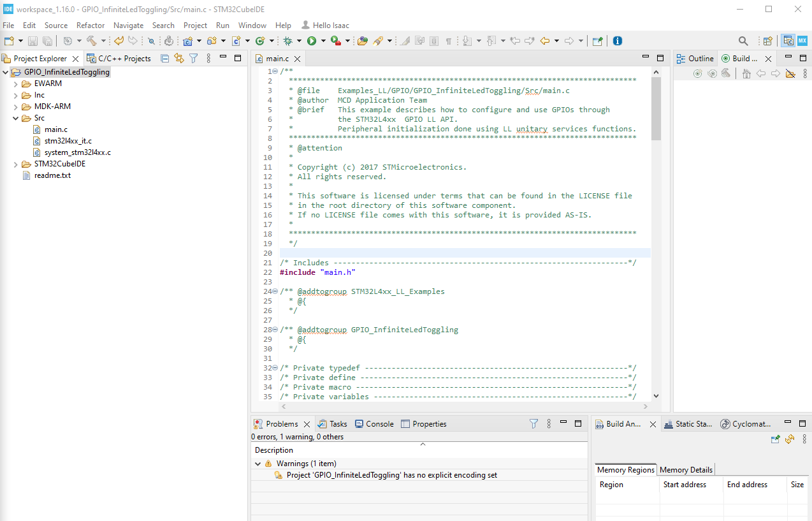
Task: Minimize the Problems panel
Action: pyautogui.click(x=563, y=423)
